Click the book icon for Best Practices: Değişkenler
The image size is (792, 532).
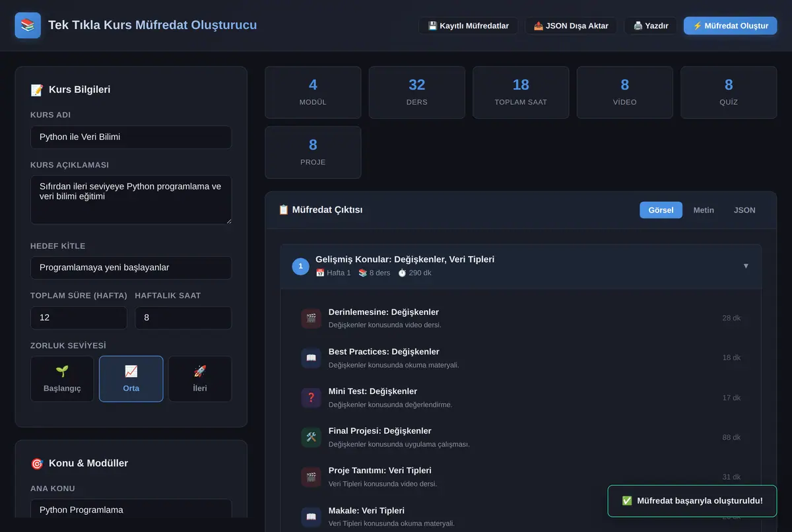pyautogui.click(x=311, y=358)
